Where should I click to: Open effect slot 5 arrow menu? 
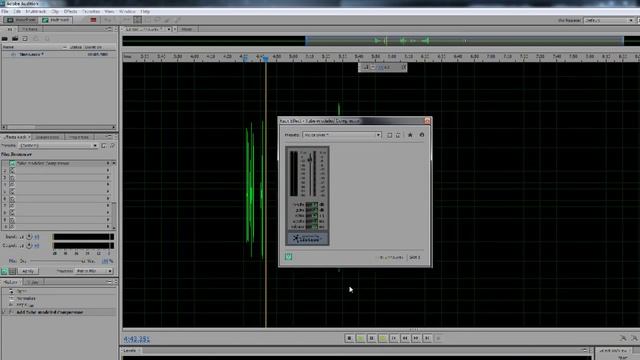[108, 191]
